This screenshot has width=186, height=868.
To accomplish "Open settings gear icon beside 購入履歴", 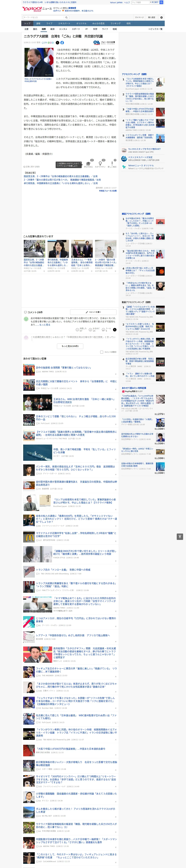I will click(161, 18).
